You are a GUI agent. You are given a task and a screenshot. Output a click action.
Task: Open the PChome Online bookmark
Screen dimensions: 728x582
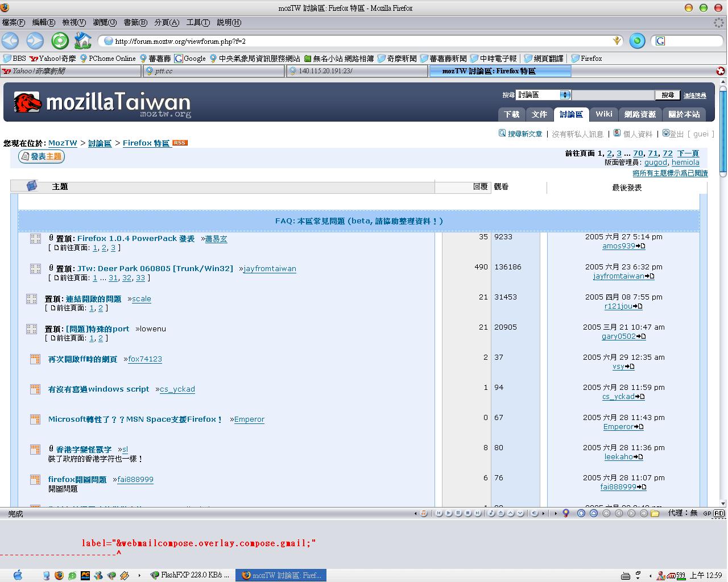[x=108, y=58]
